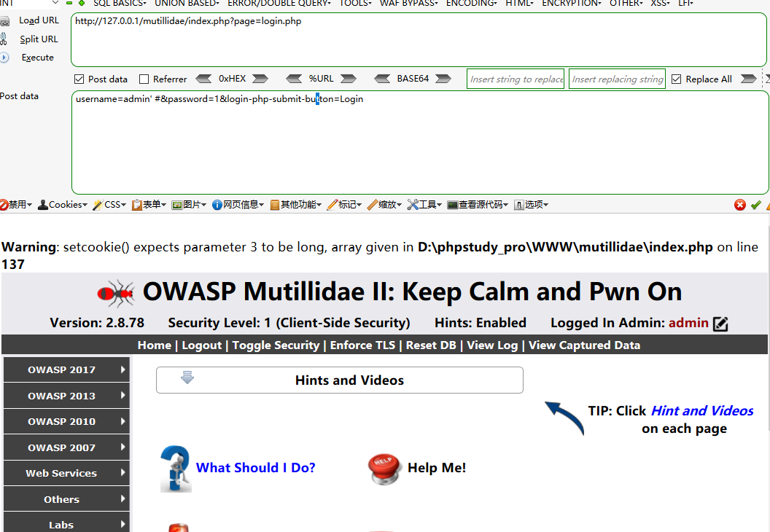Click the left arrow beside %URL
Screen dimensions: 770x532
pos(294,79)
